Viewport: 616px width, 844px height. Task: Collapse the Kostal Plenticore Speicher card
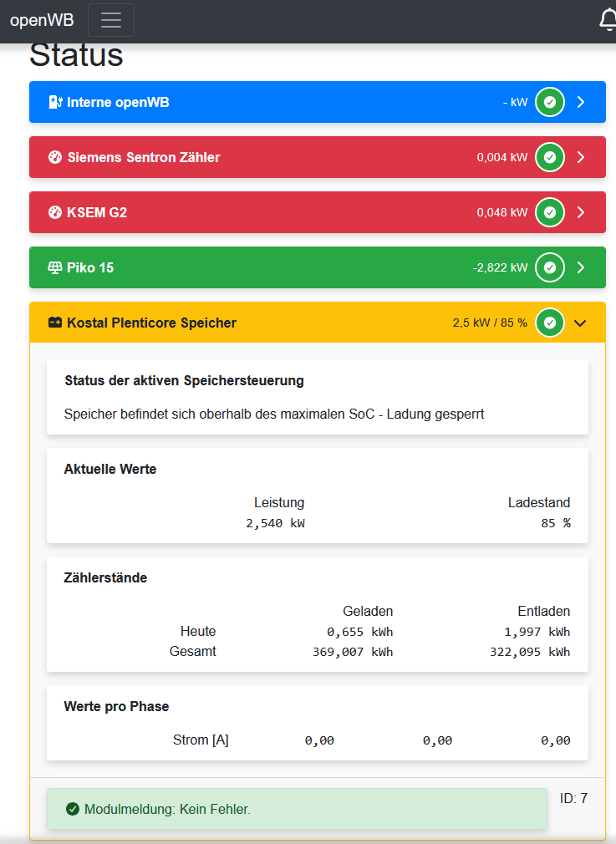point(582,323)
